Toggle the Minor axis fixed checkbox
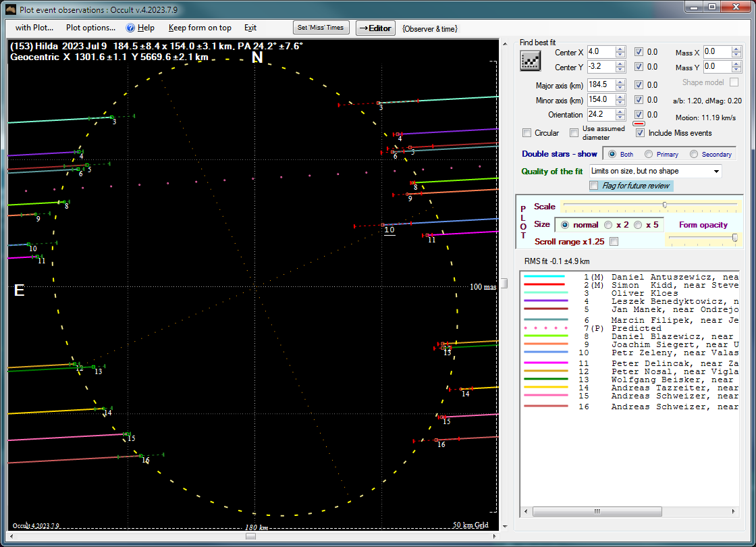This screenshot has height=547, width=756. (639, 100)
